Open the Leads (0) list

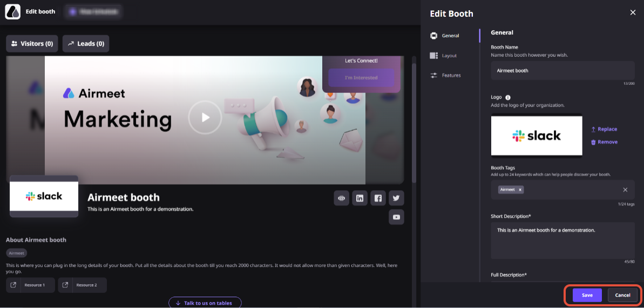tap(86, 44)
